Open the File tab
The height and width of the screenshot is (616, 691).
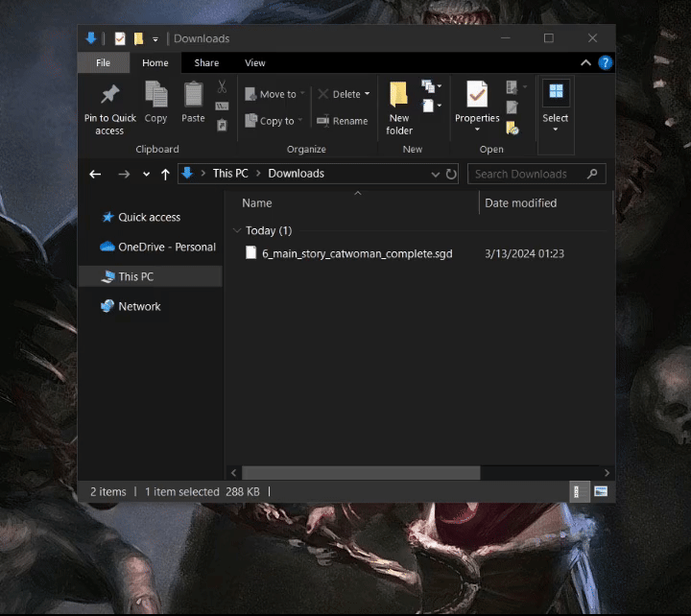[103, 63]
